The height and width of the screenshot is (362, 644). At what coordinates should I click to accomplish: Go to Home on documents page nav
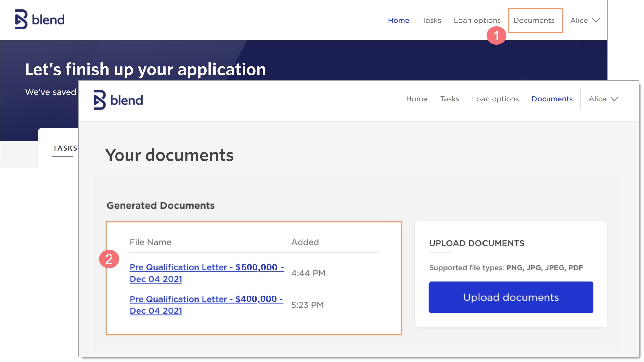pyautogui.click(x=417, y=99)
